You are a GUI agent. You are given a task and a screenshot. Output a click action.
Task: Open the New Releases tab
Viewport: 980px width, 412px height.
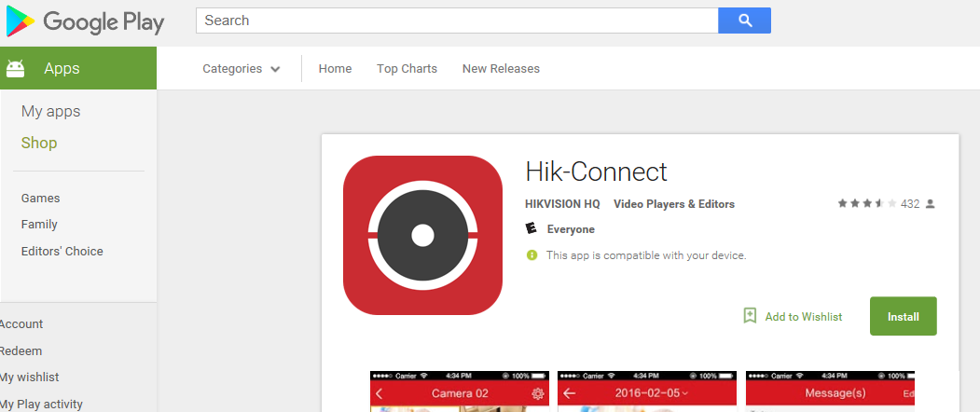pyautogui.click(x=502, y=69)
